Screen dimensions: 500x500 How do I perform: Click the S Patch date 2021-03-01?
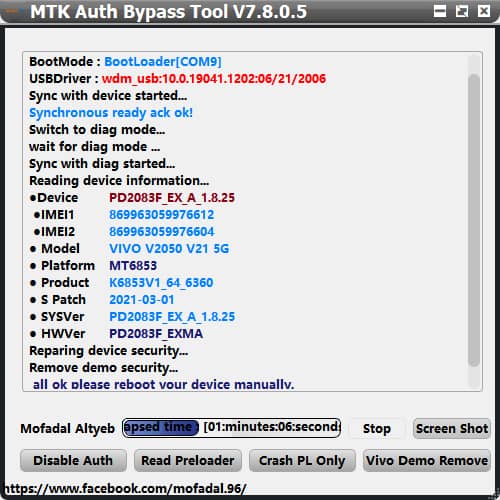(142, 300)
